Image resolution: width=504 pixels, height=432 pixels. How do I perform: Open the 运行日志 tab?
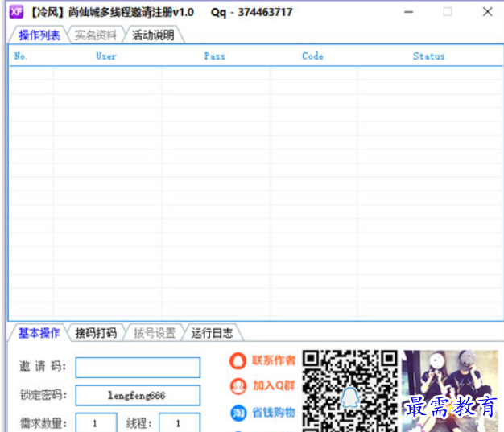click(x=212, y=333)
